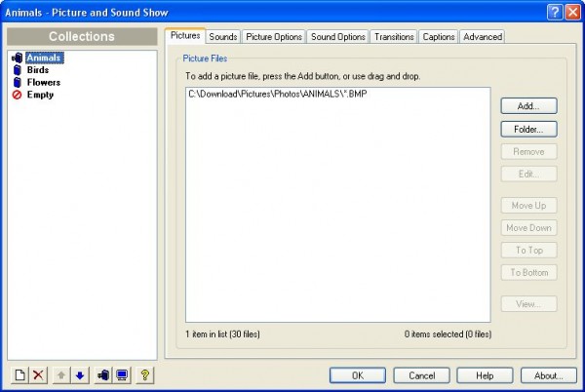Click the View... button
Image resolution: width=585 pixels, height=392 pixels.
[528, 304]
